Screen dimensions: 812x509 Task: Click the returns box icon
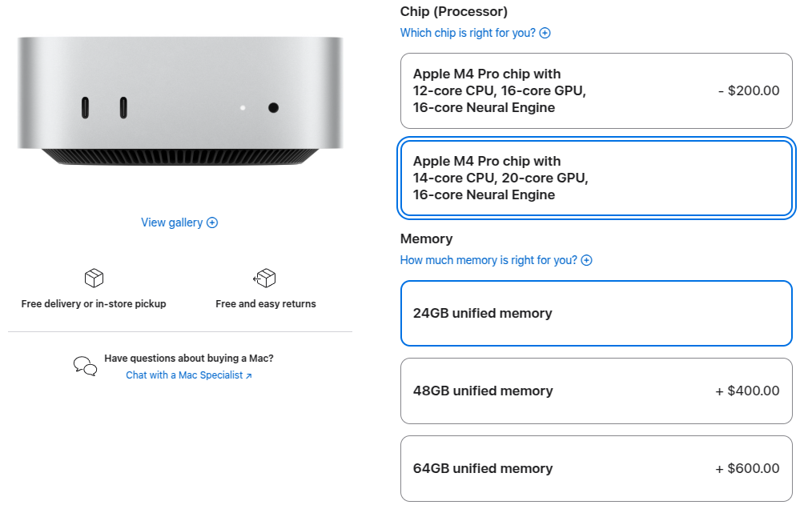pyautogui.click(x=265, y=278)
